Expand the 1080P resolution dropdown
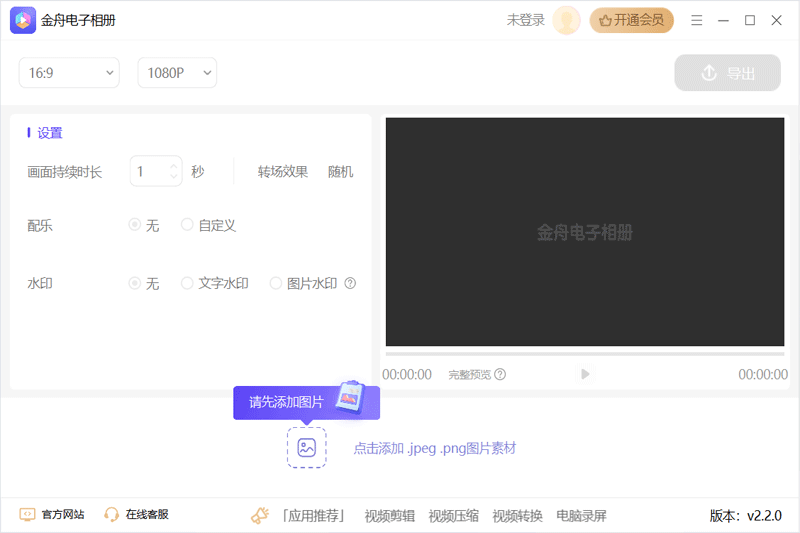Screen dimensions: 800x533 pyautogui.click(x=177, y=72)
